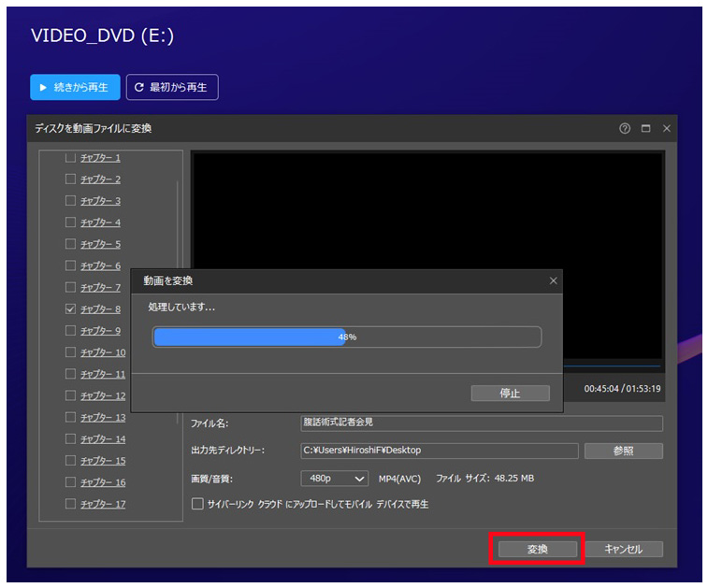
Task: Check the チャプター 16 checkbox
Action: [x=70, y=482]
